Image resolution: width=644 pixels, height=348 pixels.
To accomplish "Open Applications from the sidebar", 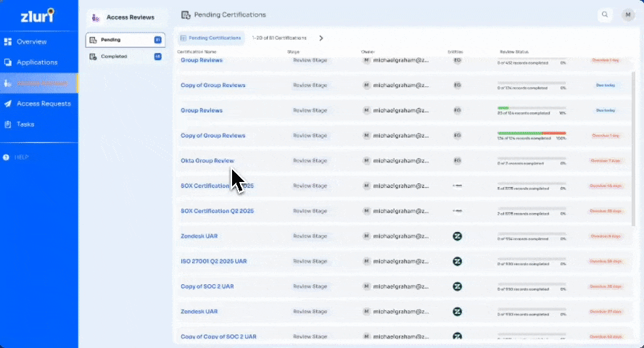I will pos(37,62).
